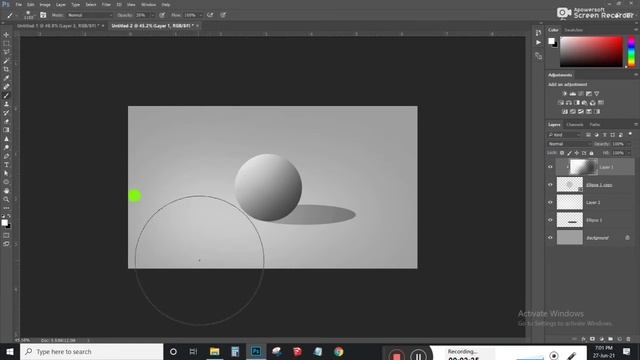Open the layer Opacity dropdown

628,144
